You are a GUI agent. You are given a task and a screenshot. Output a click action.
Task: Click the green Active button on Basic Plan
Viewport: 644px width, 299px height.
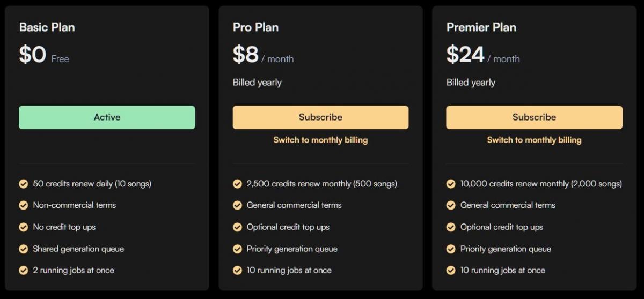(x=107, y=117)
